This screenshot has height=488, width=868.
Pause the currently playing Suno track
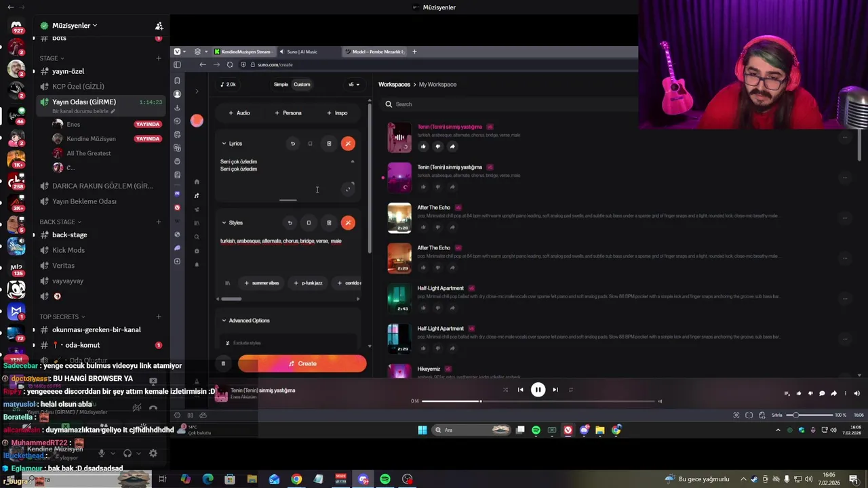(x=538, y=390)
